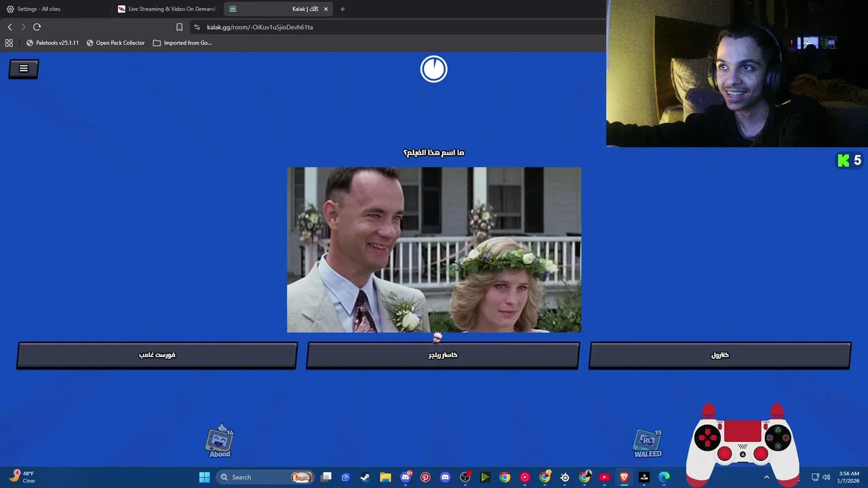Open Task View from the taskbar

click(x=326, y=477)
